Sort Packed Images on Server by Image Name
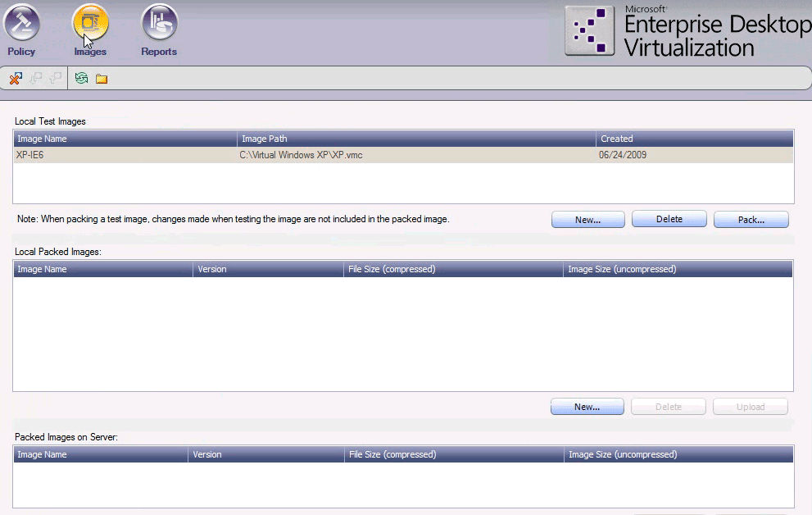This screenshot has height=515, width=812. coord(101,454)
